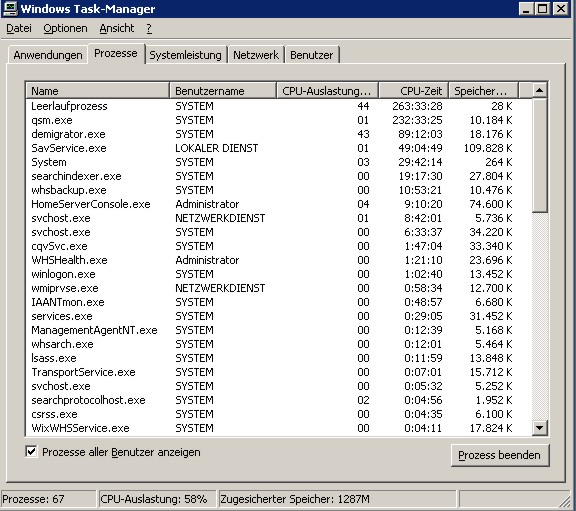576x511 pixels.
Task: Switch to the Systemleistung tab
Action: point(186,55)
